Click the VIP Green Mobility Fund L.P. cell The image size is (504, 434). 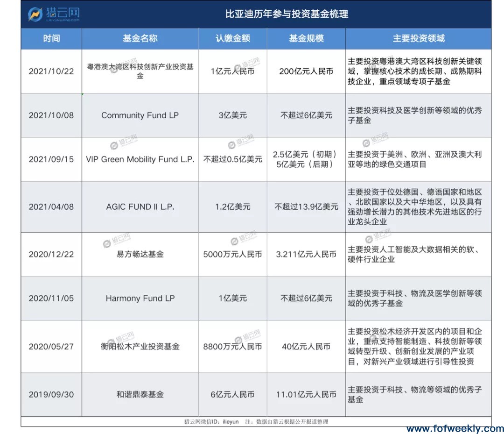(140, 160)
